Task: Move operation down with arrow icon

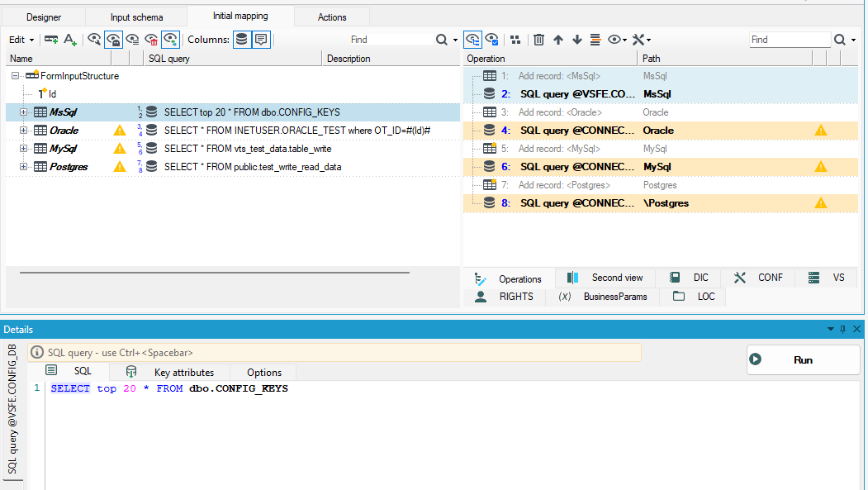Action: (576, 40)
